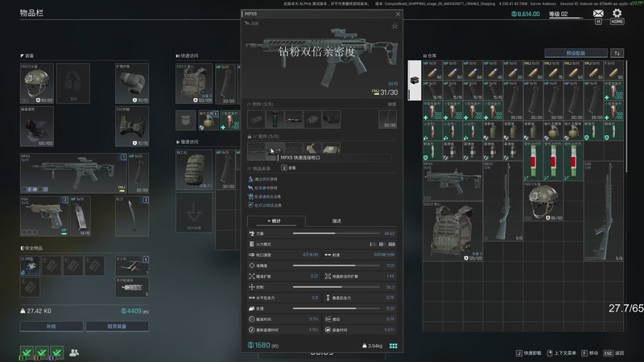Select the pistol in weapon slot 2
644x362 pixels.
(x=44, y=216)
